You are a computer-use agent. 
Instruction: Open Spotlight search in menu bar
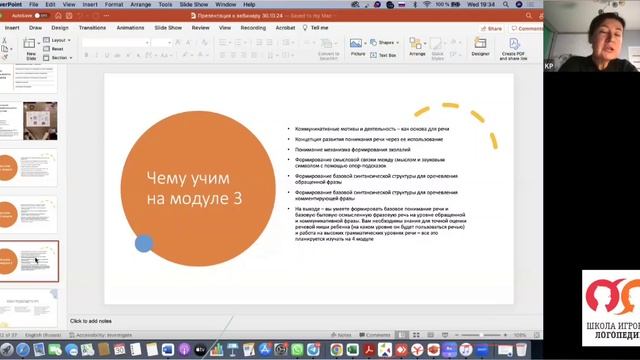coord(506,4)
